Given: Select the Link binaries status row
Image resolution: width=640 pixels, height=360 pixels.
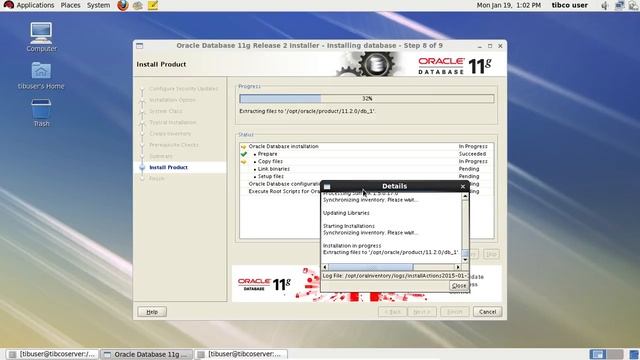Looking at the screenshot, I should (366, 169).
